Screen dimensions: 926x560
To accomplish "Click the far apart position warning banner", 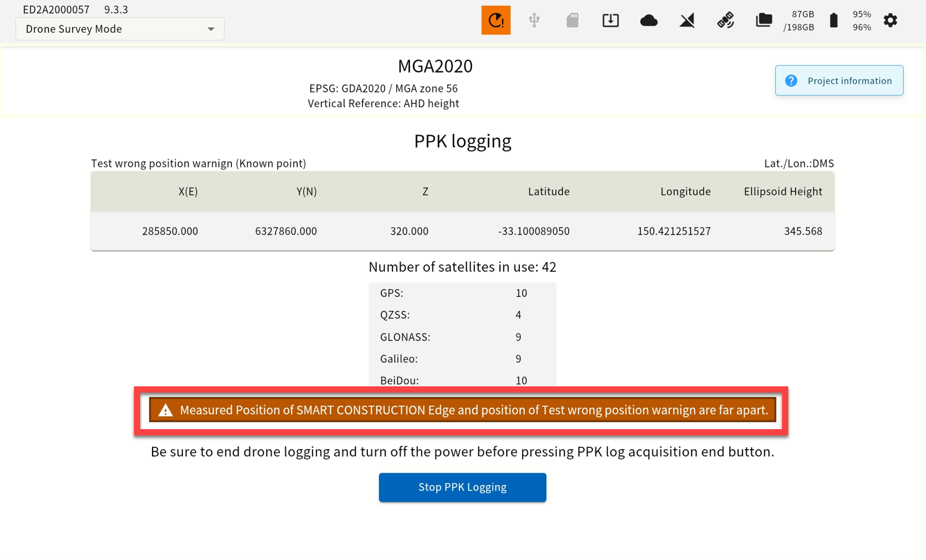I will [x=463, y=411].
